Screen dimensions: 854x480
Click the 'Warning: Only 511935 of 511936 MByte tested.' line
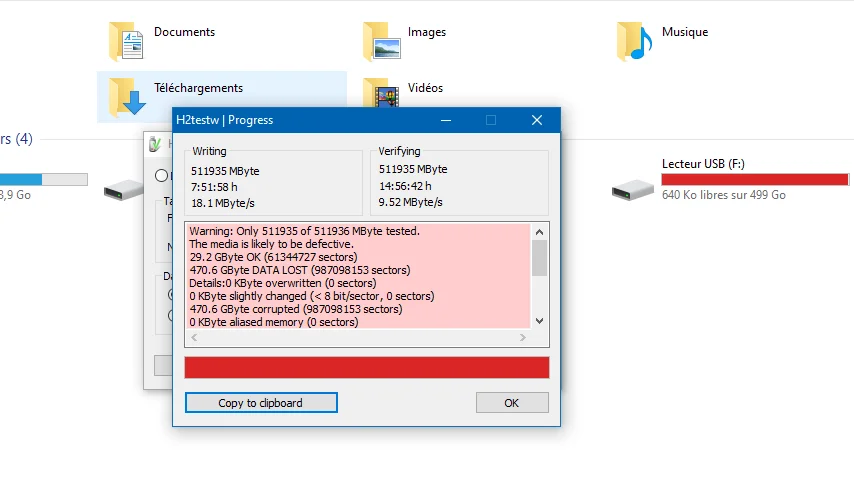click(x=304, y=230)
